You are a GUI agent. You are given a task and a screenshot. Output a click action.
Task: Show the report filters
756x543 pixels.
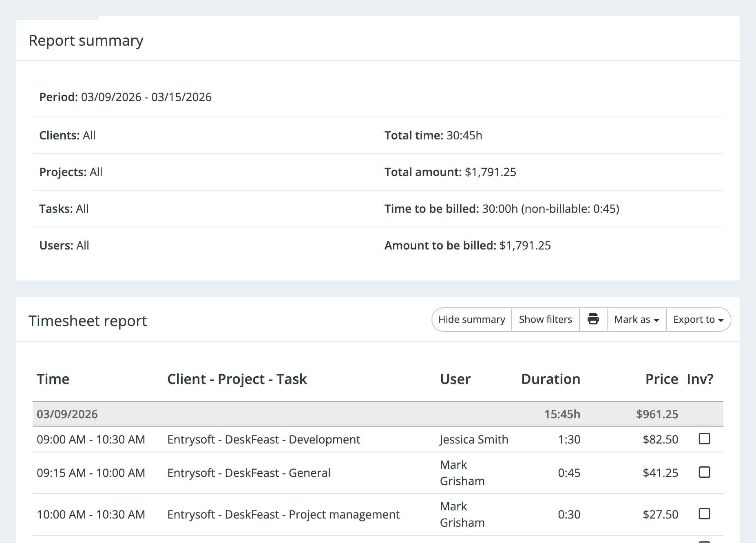coord(546,320)
